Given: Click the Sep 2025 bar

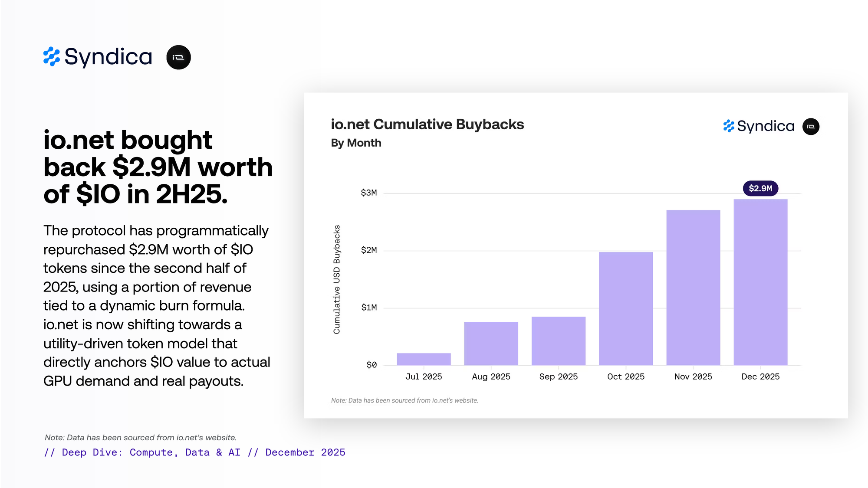Looking at the screenshot, I should click(558, 341).
